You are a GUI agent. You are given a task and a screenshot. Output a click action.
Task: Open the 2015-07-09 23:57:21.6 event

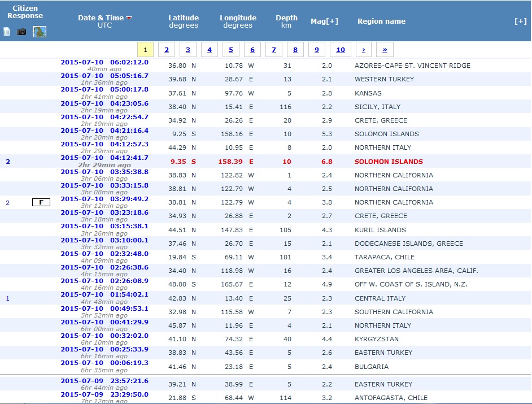[x=104, y=381]
